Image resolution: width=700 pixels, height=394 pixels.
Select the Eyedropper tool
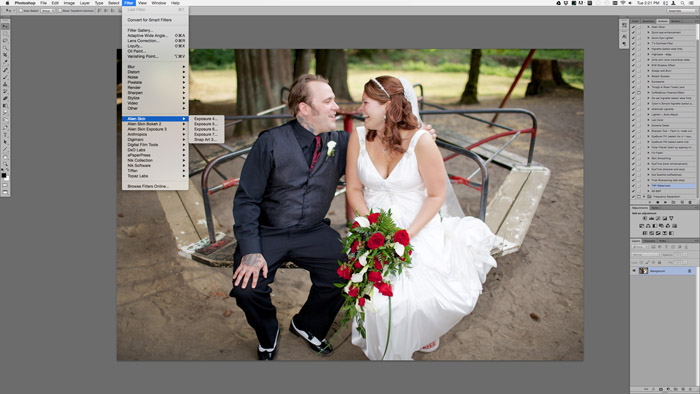(5, 62)
